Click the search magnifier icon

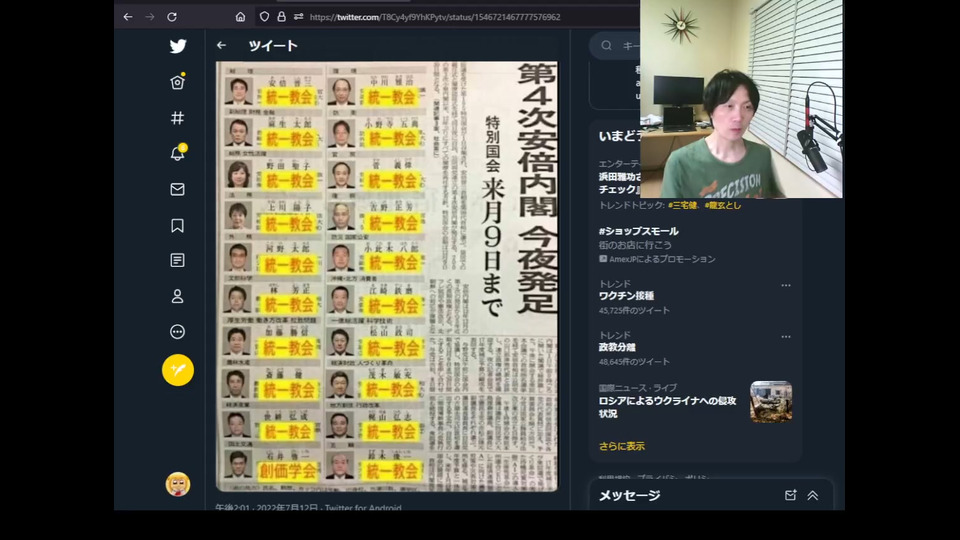click(606, 45)
